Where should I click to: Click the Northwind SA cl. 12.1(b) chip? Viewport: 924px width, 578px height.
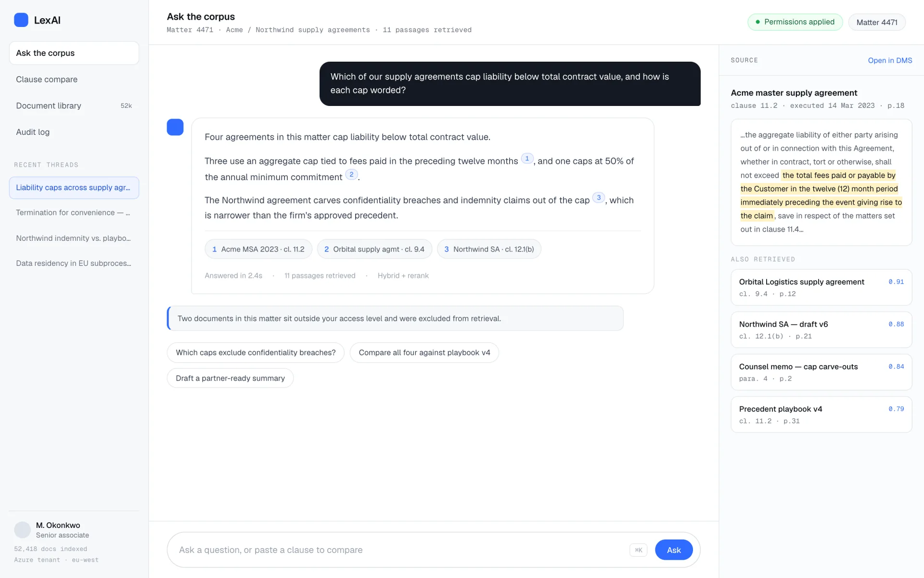pyautogui.click(x=489, y=249)
